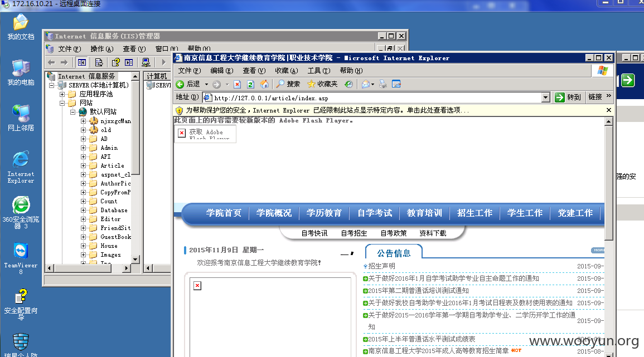Expand the Database folder node
This screenshot has width=644, height=357.
coord(83,210)
